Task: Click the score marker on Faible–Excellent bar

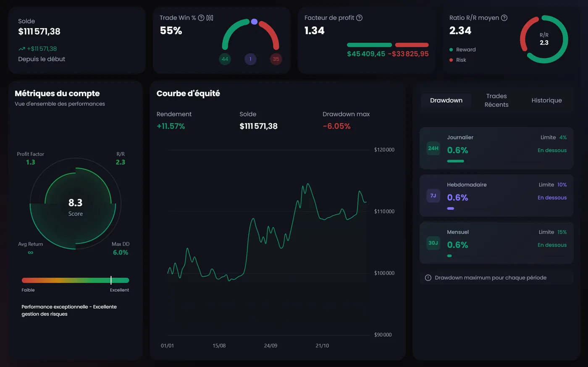Action: pyautogui.click(x=111, y=280)
